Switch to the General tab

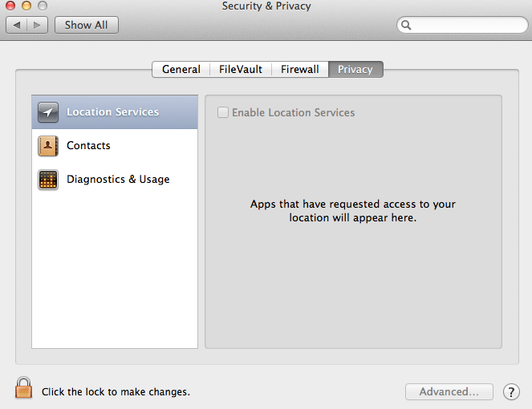181,70
